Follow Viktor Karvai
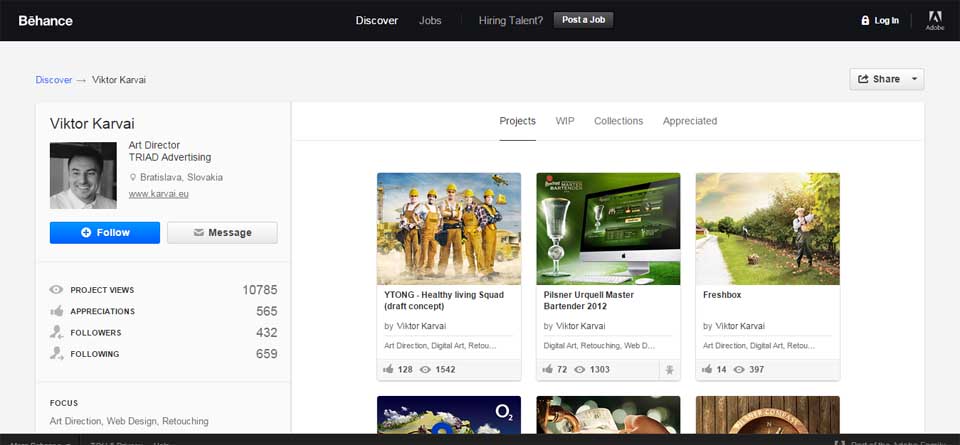 105,233
